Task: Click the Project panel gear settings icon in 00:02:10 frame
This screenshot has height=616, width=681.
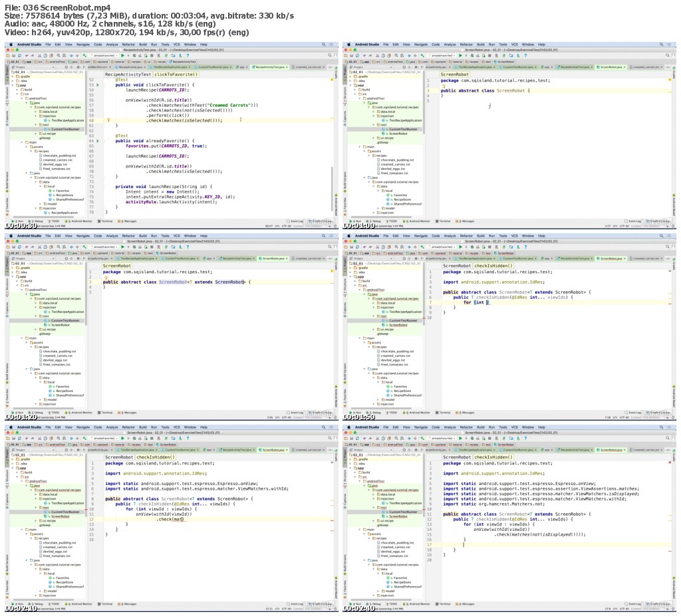Action: point(78,450)
